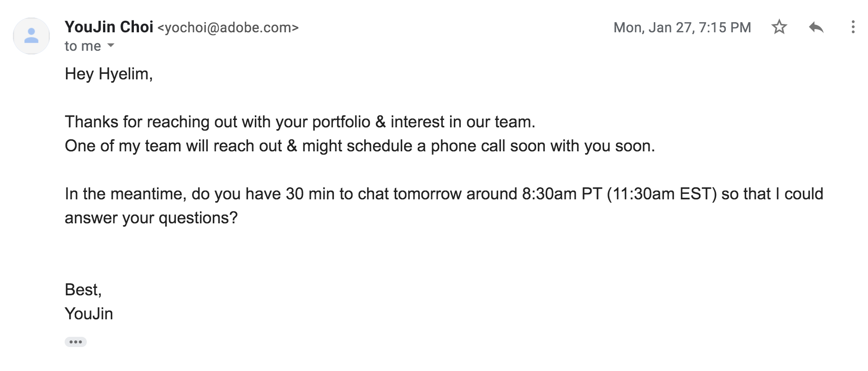Screen dimensions: 868x371
Task: Click the "8:30am PT" time text
Action: [562, 194]
